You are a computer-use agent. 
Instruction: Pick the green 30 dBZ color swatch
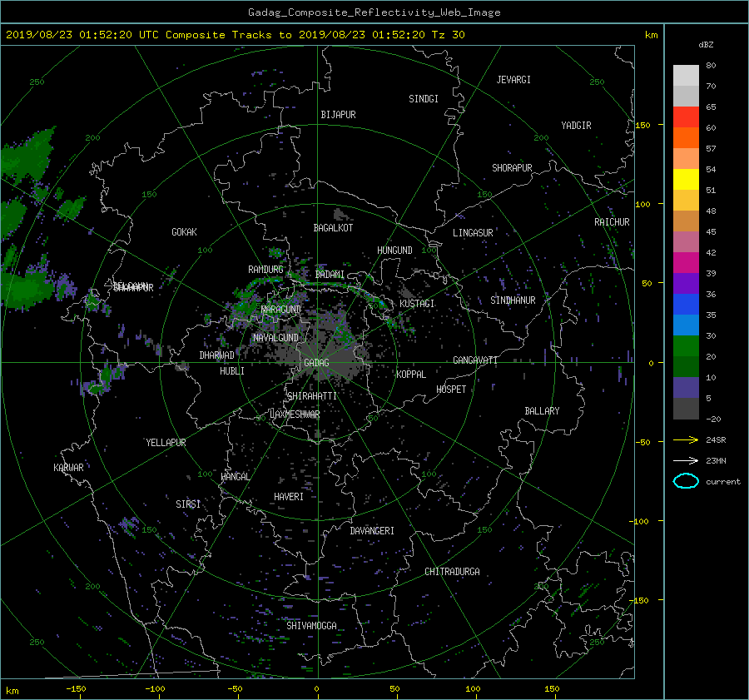(x=686, y=345)
